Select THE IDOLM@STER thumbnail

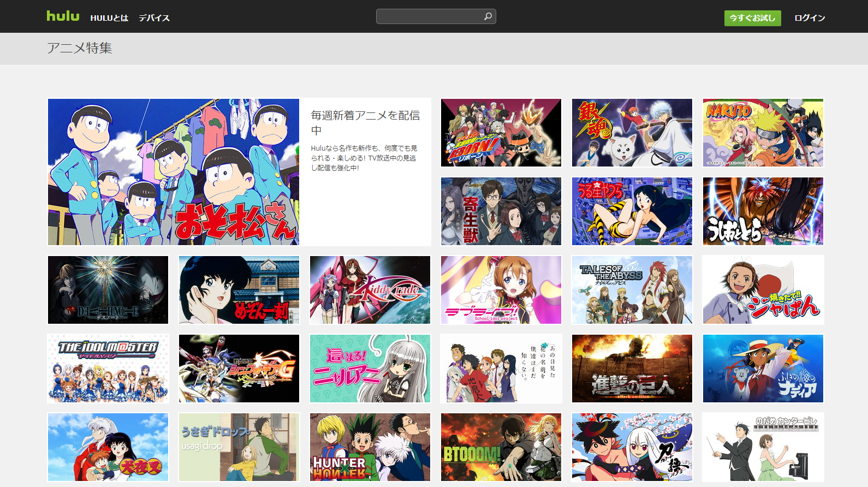point(108,369)
